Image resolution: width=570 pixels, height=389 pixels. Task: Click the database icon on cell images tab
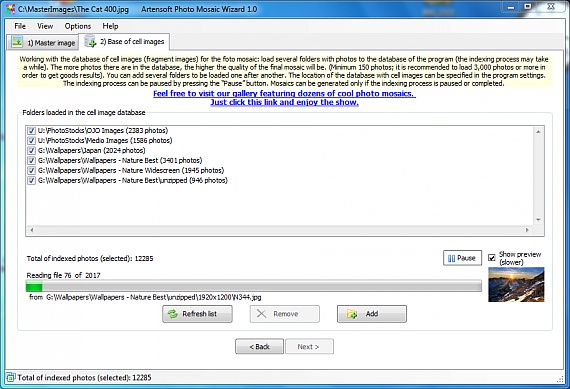(90, 41)
